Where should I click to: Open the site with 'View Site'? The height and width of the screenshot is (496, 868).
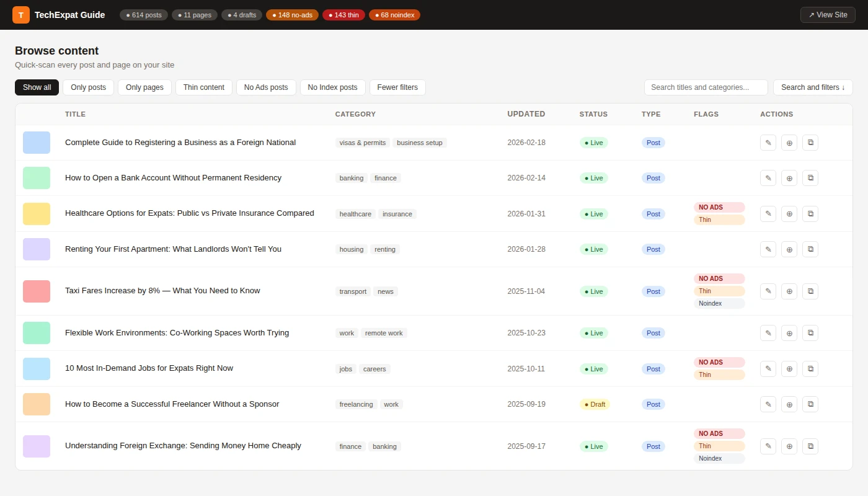tap(828, 14)
